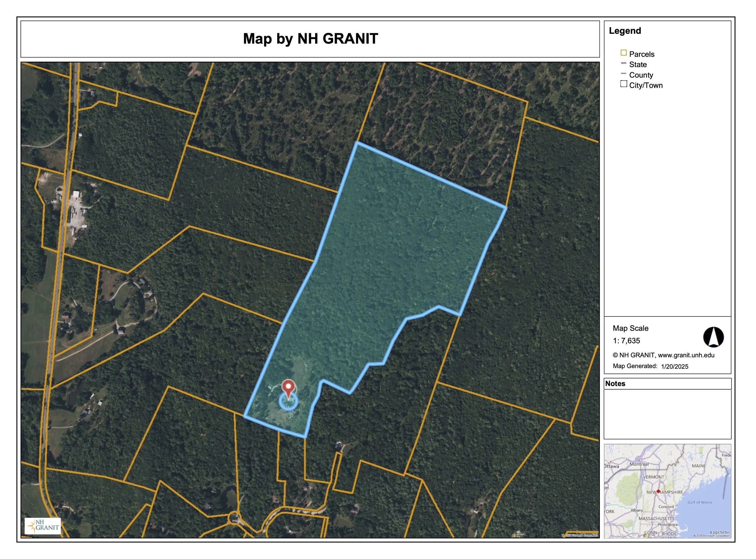Click the www.granit.unh.edu link text
This screenshot has width=756, height=559.
(x=686, y=355)
